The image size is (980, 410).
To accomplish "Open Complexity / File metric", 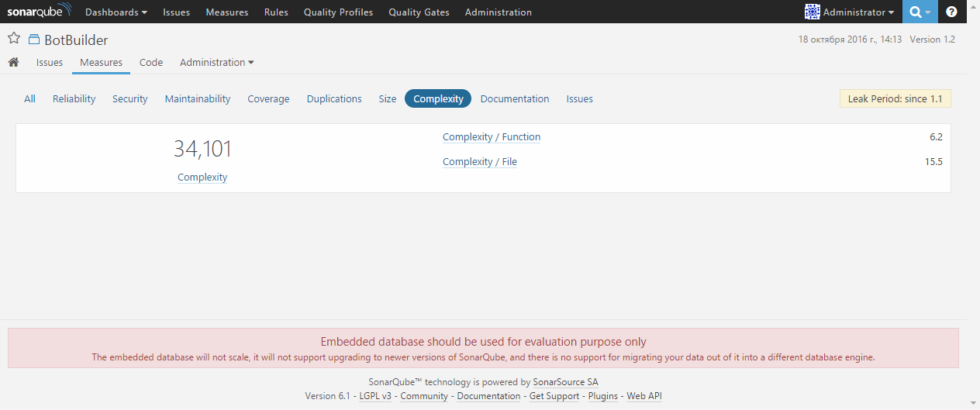I will pos(480,162).
